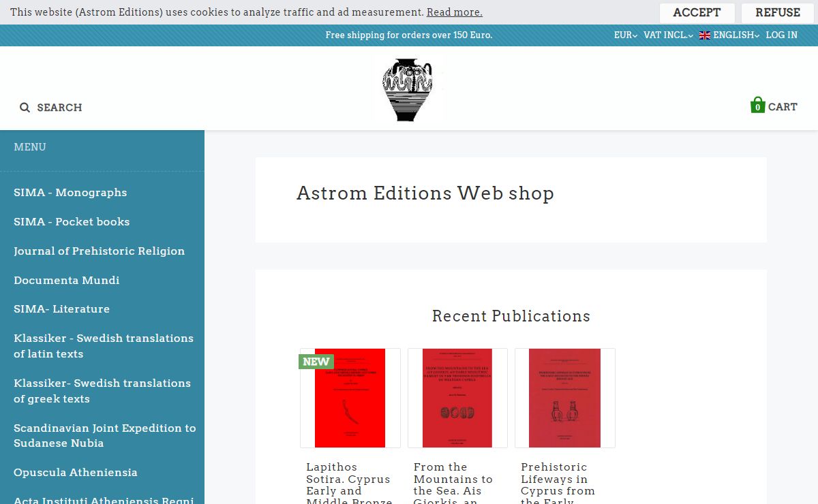Screen dimensions: 818x504
Task: Refuse the cookies
Action: click(x=778, y=13)
